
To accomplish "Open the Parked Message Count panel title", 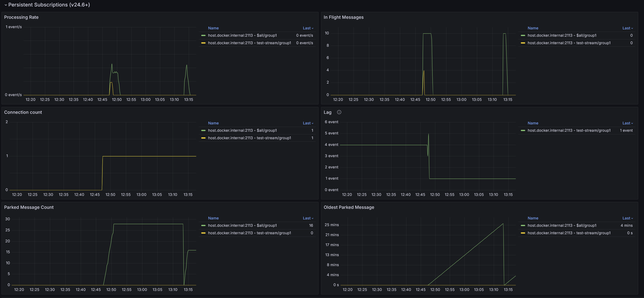I will point(29,207).
